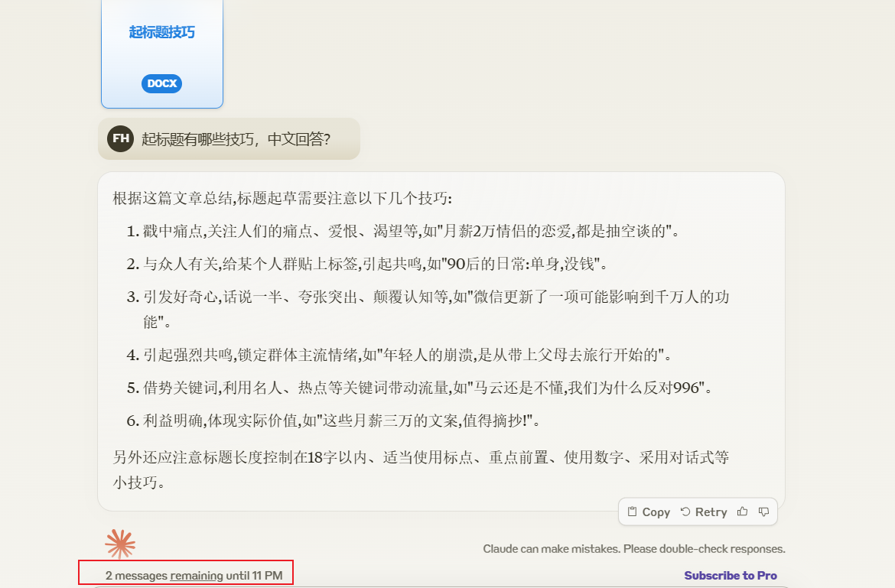The width and height of the screenshot is (895, 588).
Task: Give the response a thumbs down
Action: [763, 512]
